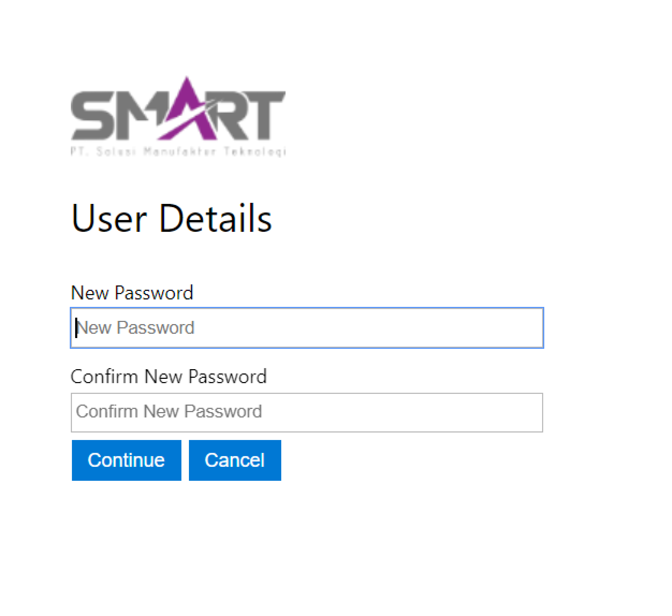Viewport: 672px width, 616px height.
Task: Focus the New Password input field
Action: pos(307,328)
